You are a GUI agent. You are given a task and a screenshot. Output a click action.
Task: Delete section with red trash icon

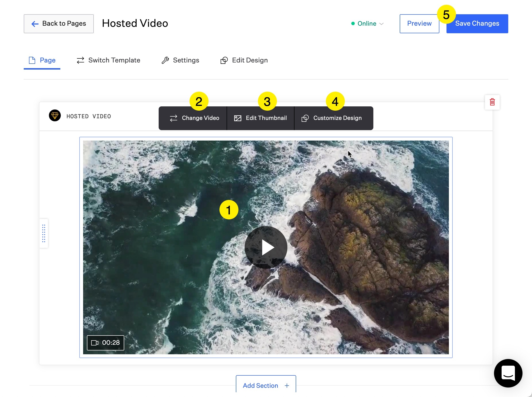click(492, 102)
